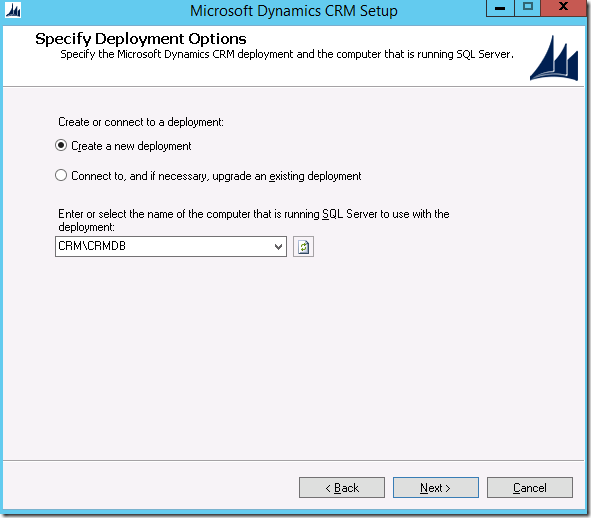Expand the SQL Server name dropdown arrow

pos(278,247)
